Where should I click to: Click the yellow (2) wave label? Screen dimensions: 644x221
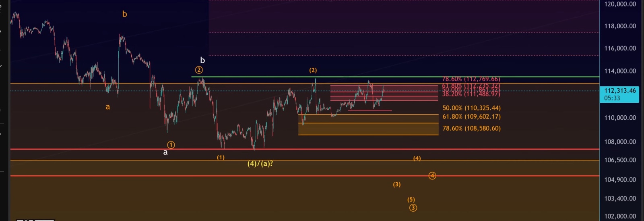[313, 70]
